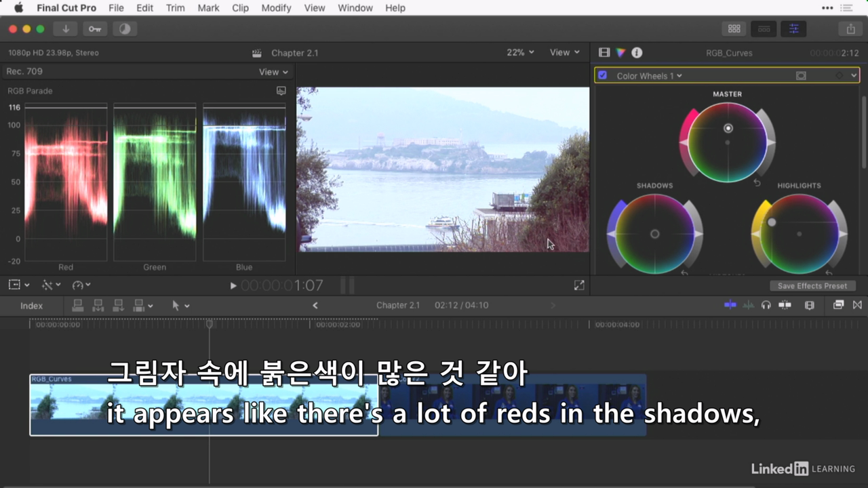
Task: Open the Video inspector filmstrip icon
Action: pos(604,52)
